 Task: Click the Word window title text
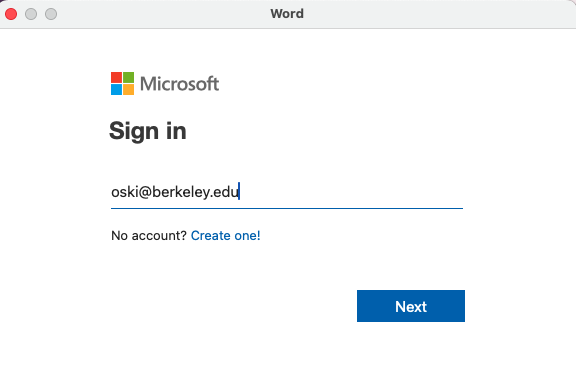pos(287,14)
